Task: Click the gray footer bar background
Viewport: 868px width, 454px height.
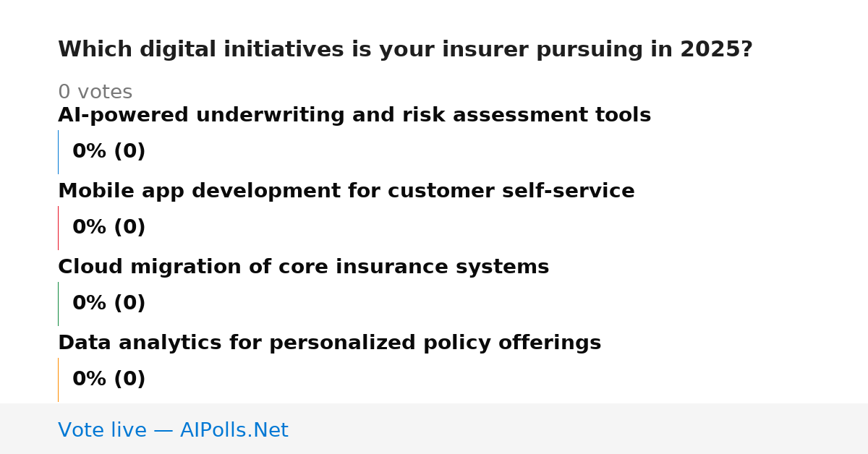Action: tap(579, 429)
